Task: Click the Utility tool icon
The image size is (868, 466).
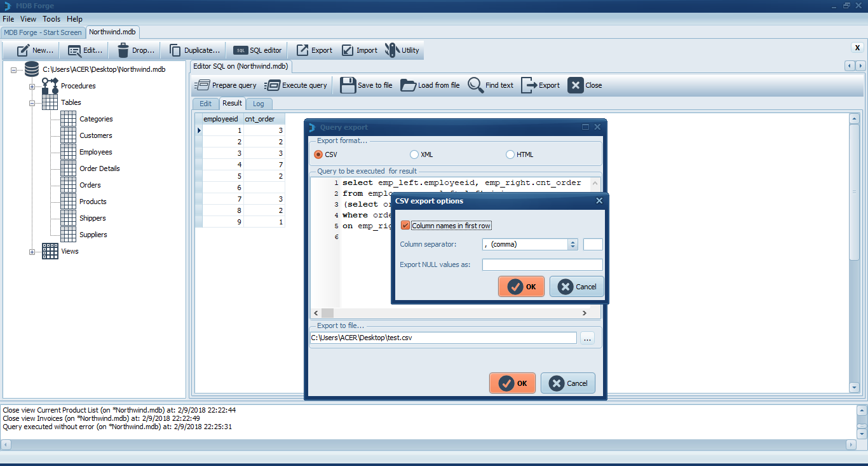Action: pyautogui.click(x=392, y=50)
